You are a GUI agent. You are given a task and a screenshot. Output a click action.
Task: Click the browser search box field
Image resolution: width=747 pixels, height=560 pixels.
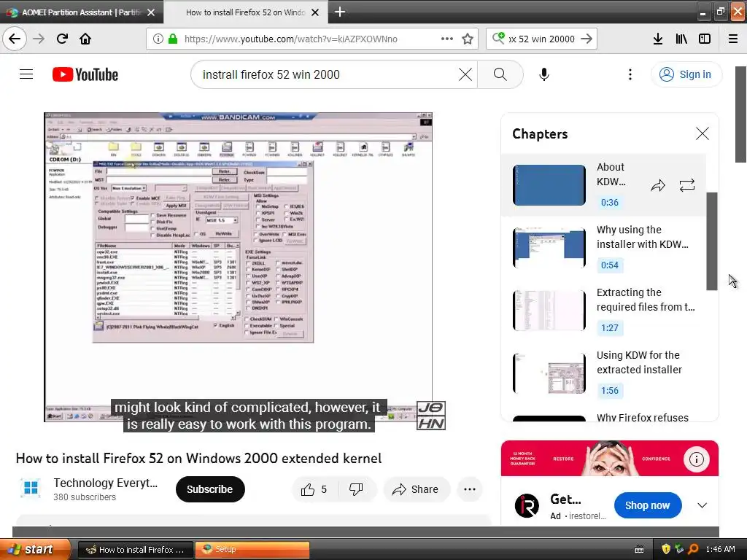pyautogui.click(x=542, y=39)
